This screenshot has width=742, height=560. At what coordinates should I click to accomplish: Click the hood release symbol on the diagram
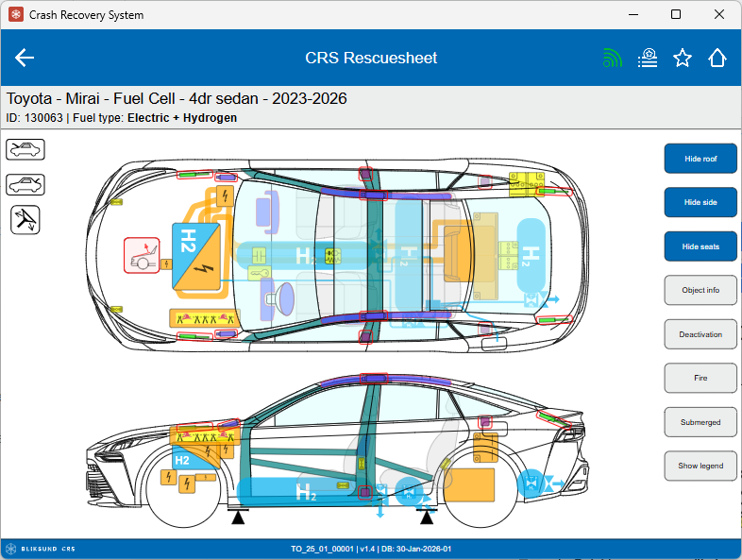coord(143,256)
